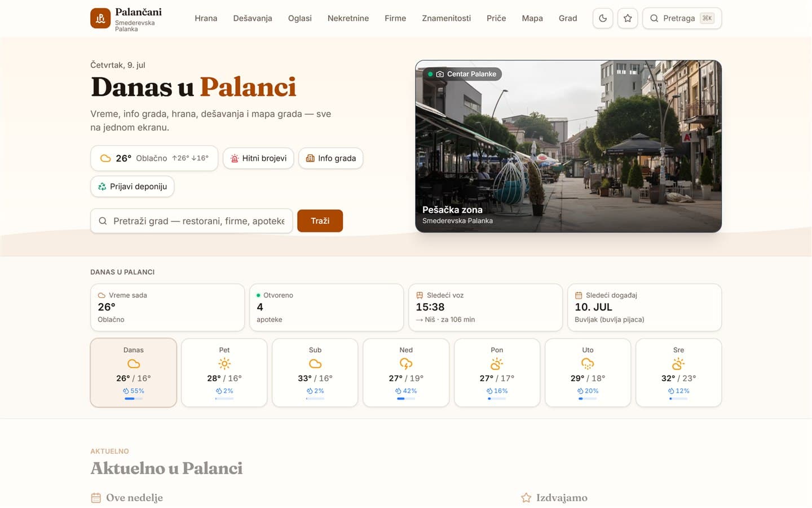The image size is (812, 508).
Task: Click the siren icon in Hitni brojevi
Action: (x=235, y=158)
